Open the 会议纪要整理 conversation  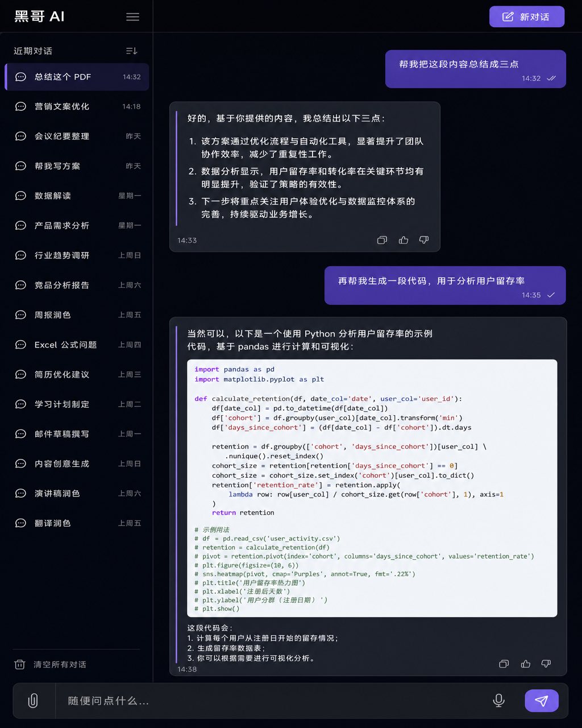point(77,136)
